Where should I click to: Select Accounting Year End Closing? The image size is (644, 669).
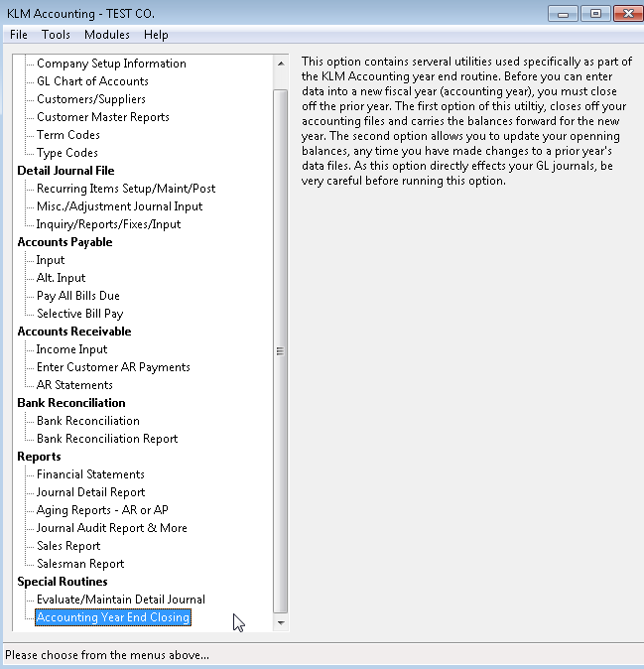click(113, 617)
